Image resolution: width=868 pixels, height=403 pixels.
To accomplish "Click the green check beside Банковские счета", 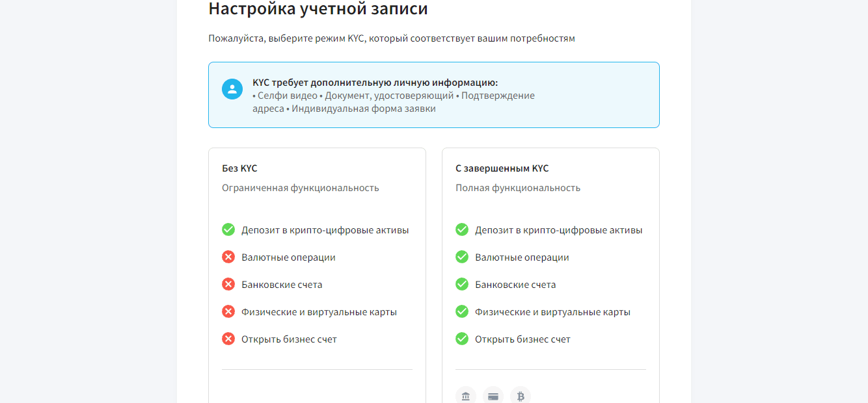I will pyautogui.click(x=462, y=284).
